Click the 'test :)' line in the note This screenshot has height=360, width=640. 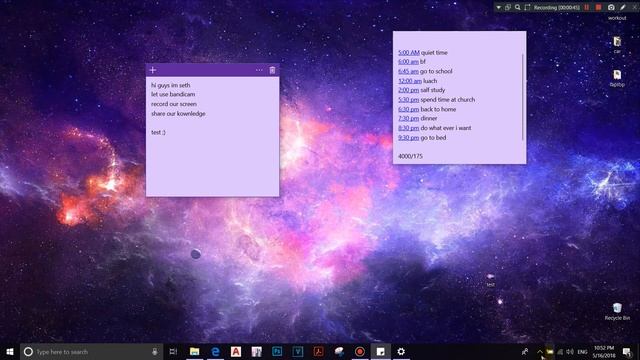pyautogui.click(x=158, y=133)
